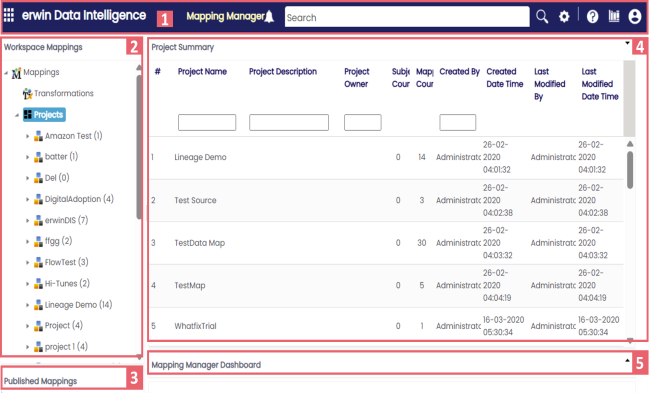The height and width of the screenshot is (400, 654).
Task: Expand the erwinDIS project node
Action: [26, 220]
